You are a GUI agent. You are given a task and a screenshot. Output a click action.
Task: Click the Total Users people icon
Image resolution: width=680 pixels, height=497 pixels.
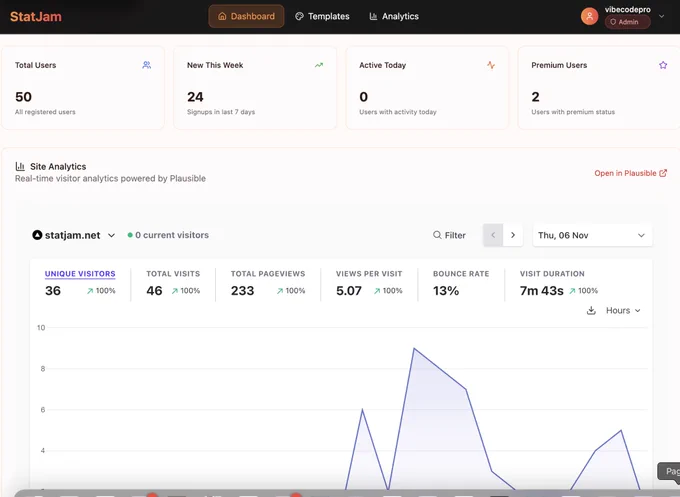tap(147, 65)
